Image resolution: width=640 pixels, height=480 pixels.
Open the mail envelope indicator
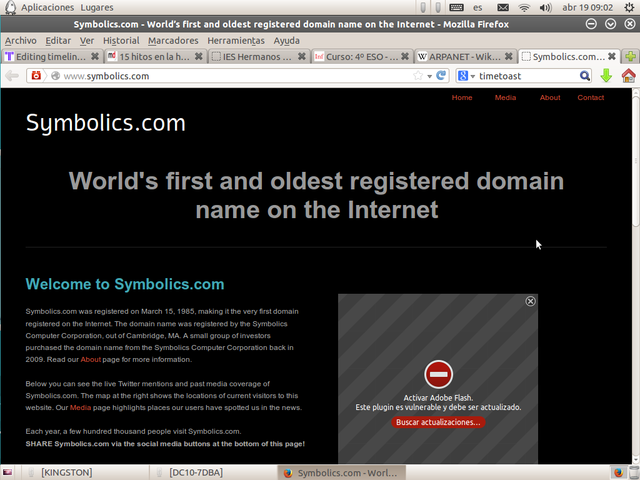[x=503, y=7]
